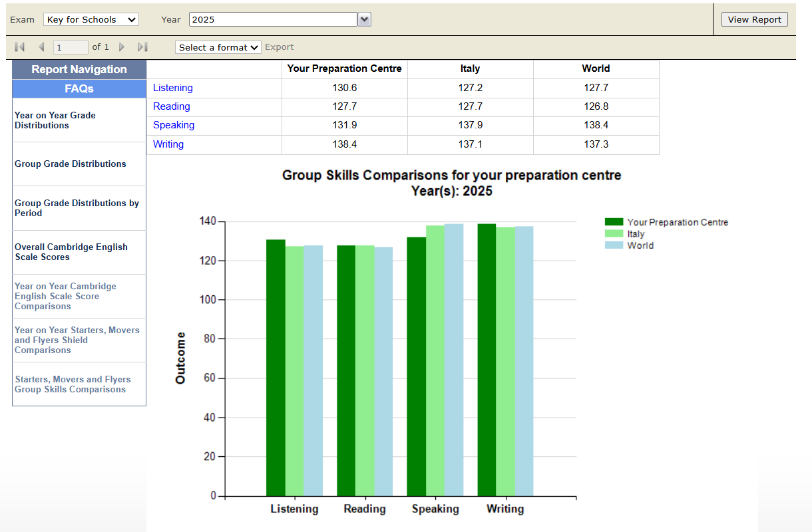
Task: Open the Listening skill link
Action: [173, 88]
